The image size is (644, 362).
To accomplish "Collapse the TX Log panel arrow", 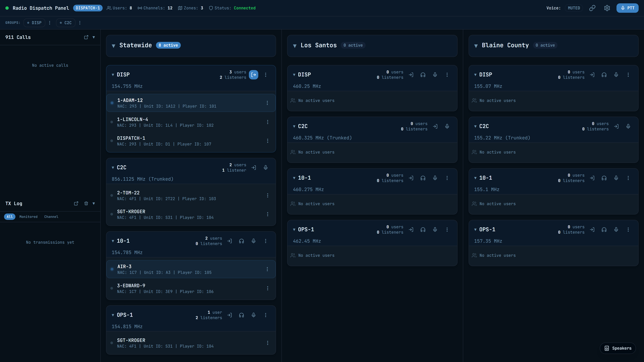I will tap(94, 204).
